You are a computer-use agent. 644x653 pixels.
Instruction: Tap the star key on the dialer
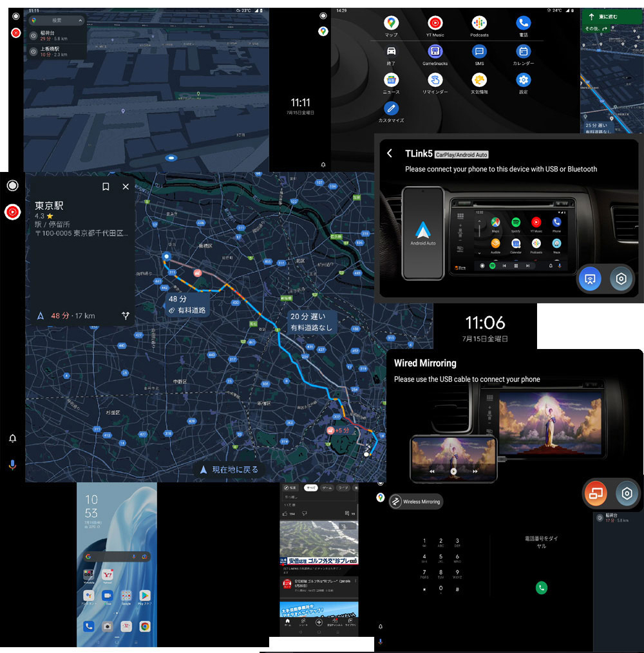tap(424, 589)
